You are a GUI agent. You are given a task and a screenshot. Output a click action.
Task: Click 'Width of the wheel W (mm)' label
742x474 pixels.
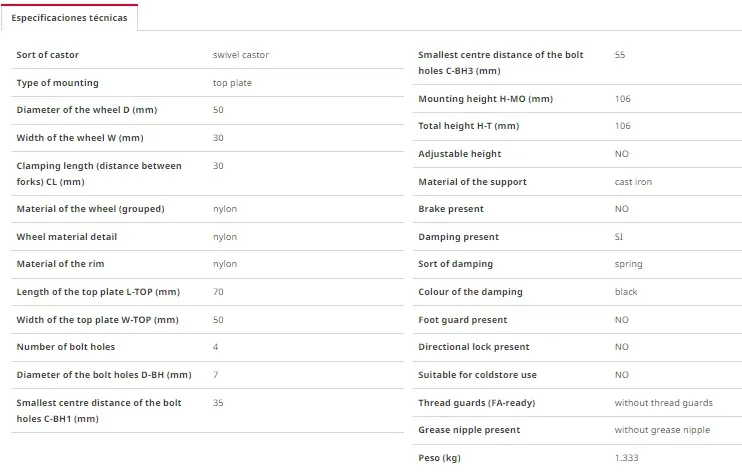[80, 138]
